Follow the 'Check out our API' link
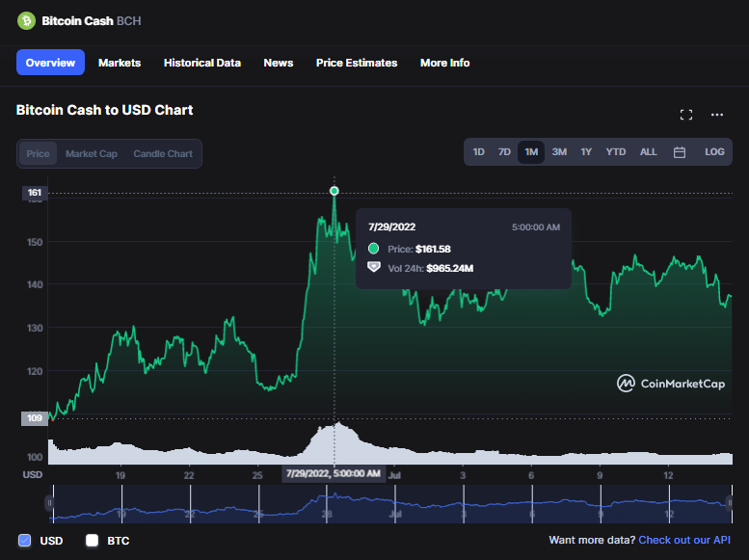The height and width of the screenshot is (560, 749). point(684,540)
